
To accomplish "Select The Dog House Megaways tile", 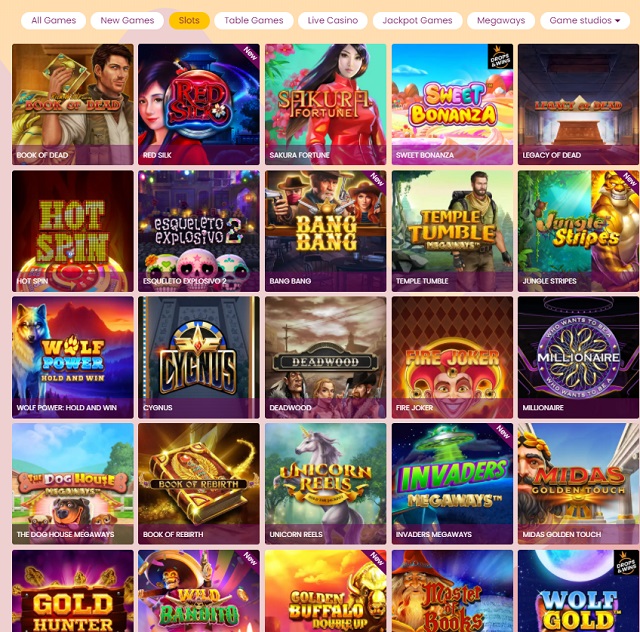I will tap(73, 484).
